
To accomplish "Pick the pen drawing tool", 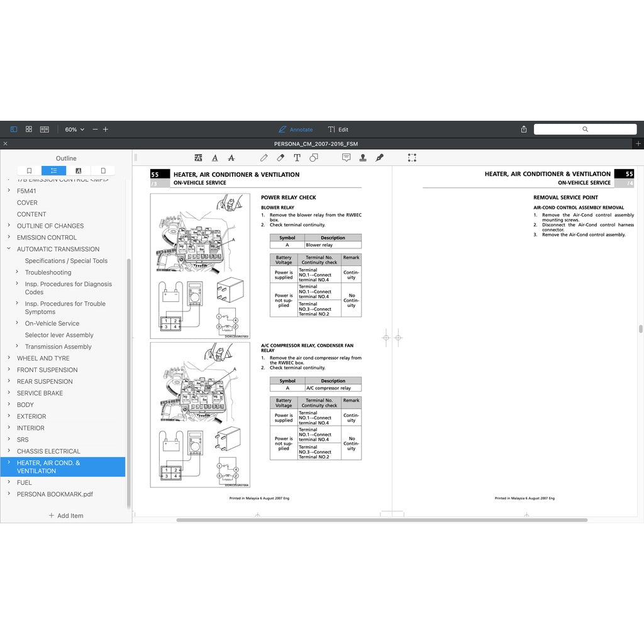I will pyautogui.click(x=264, y=158).
